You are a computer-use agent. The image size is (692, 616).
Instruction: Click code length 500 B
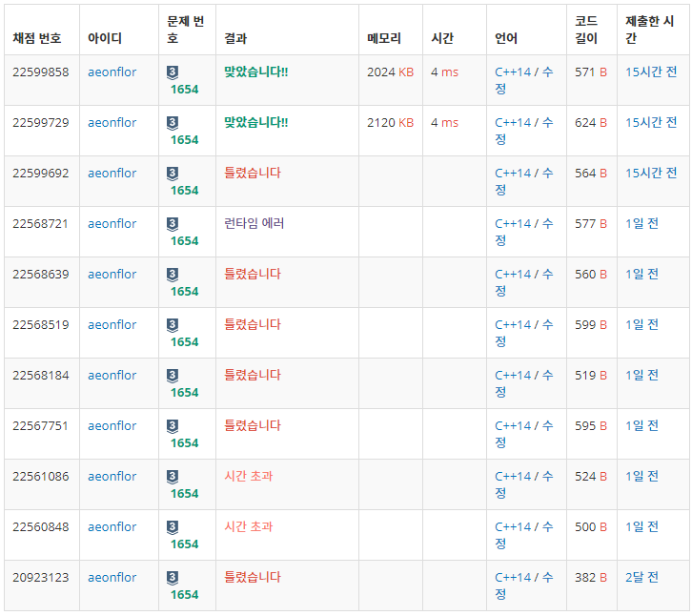point(591,527)
